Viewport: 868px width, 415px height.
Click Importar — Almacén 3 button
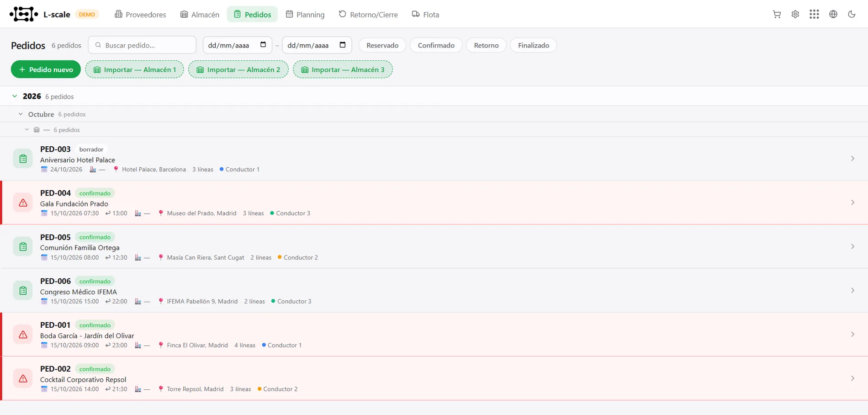click(x=343, y=69)
